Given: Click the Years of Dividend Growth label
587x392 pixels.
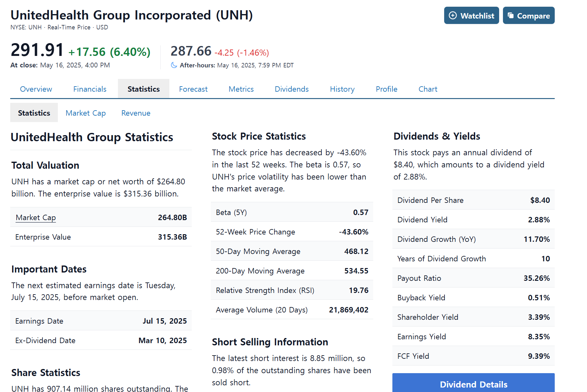Looking at the screenshot, I should tap(442, 259).
